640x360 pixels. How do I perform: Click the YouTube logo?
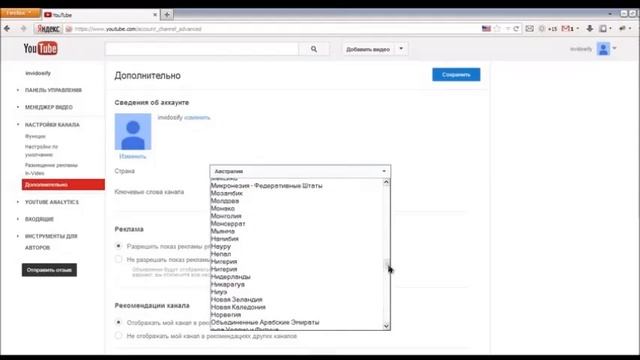(x=40, y=49)
